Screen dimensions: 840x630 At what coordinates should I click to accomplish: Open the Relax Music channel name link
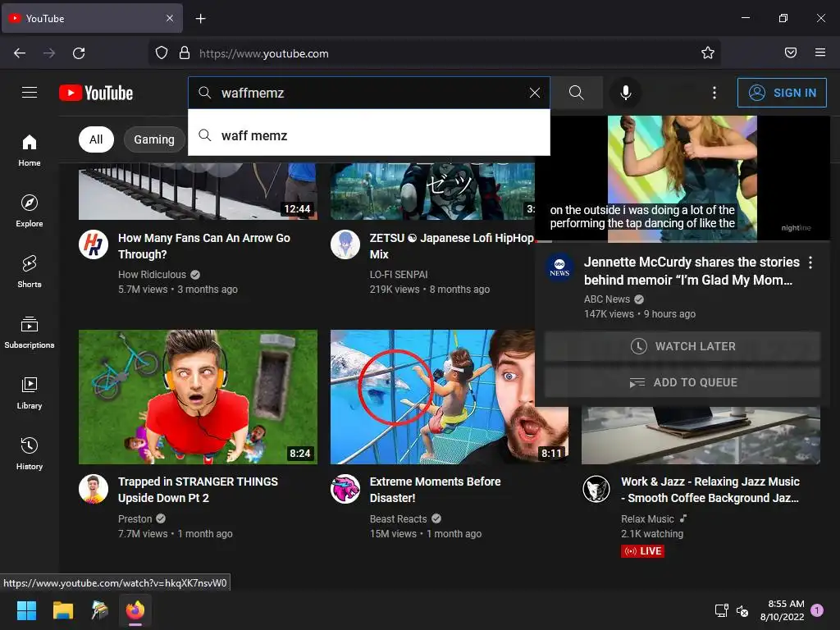tap(648, 518)
